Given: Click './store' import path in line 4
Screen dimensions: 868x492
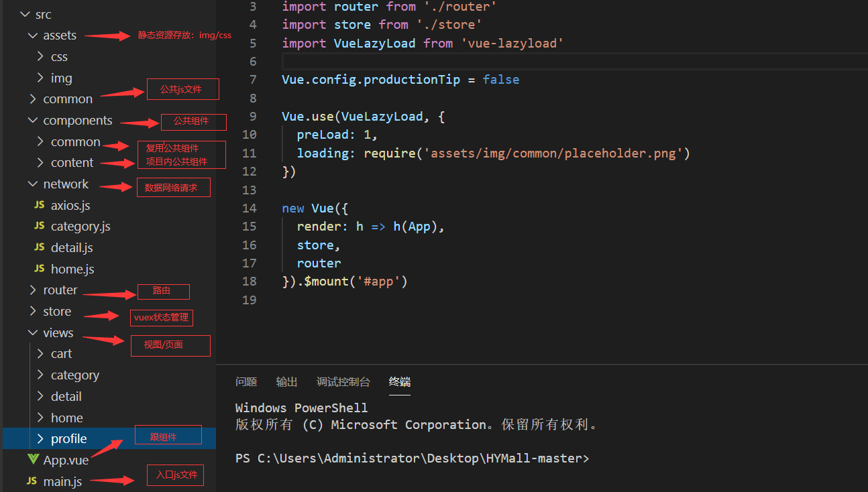Looking at the screenshot, I should 449,25.
